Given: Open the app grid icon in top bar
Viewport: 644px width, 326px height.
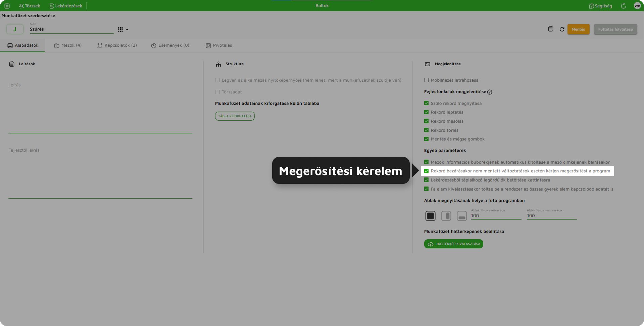Looking at the screenshot, I should (x=7, y=6).
